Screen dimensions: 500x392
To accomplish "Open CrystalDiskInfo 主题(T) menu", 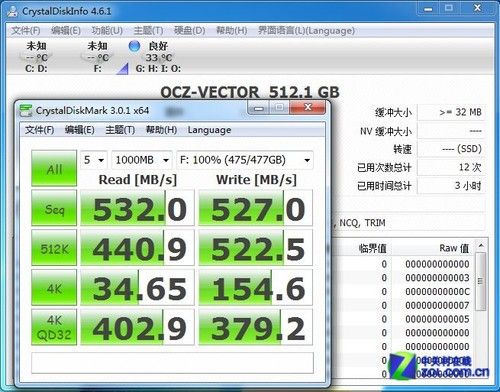I will (x=148, y=31).
